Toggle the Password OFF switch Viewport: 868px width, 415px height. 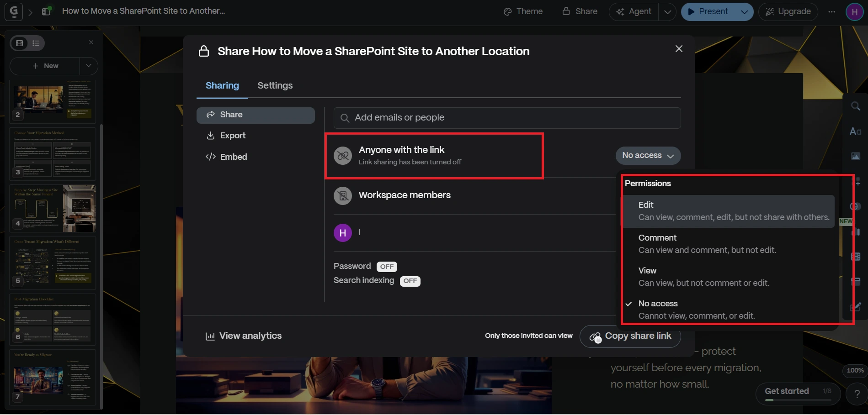[387, 267]
